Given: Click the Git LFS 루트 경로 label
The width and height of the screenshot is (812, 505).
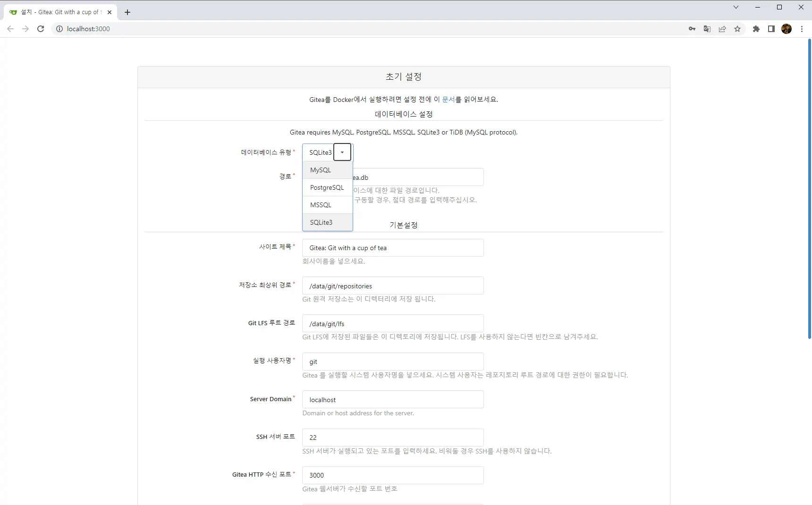Looking at the screenshot, I should point(271,323).
